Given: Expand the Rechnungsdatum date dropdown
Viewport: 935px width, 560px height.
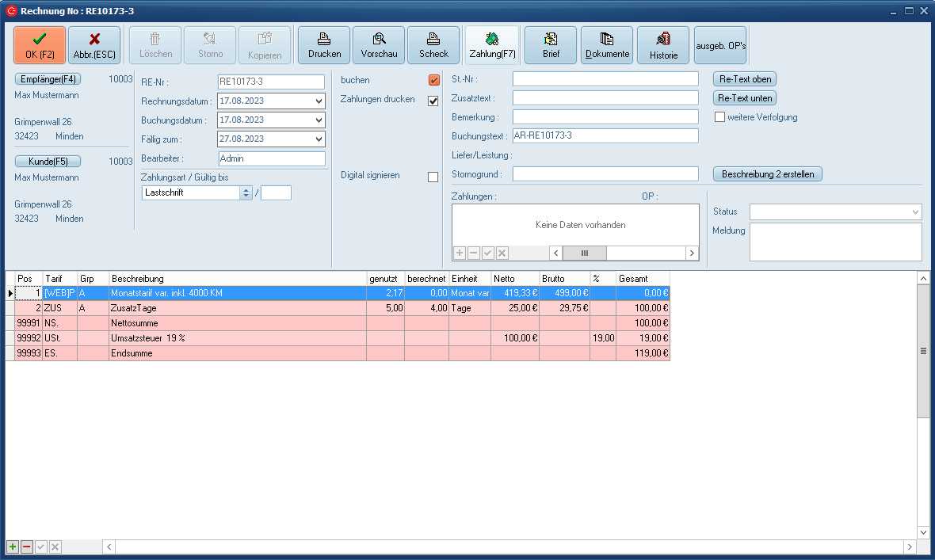Looking at the screenshot, I should pyautogui.click(x=319, y=101).
